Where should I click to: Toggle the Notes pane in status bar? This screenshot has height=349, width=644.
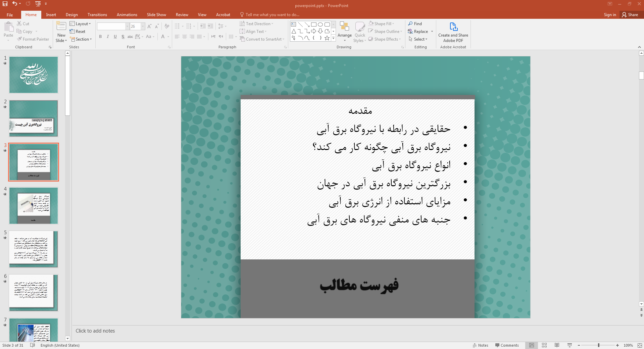click(x=480, y=345)
